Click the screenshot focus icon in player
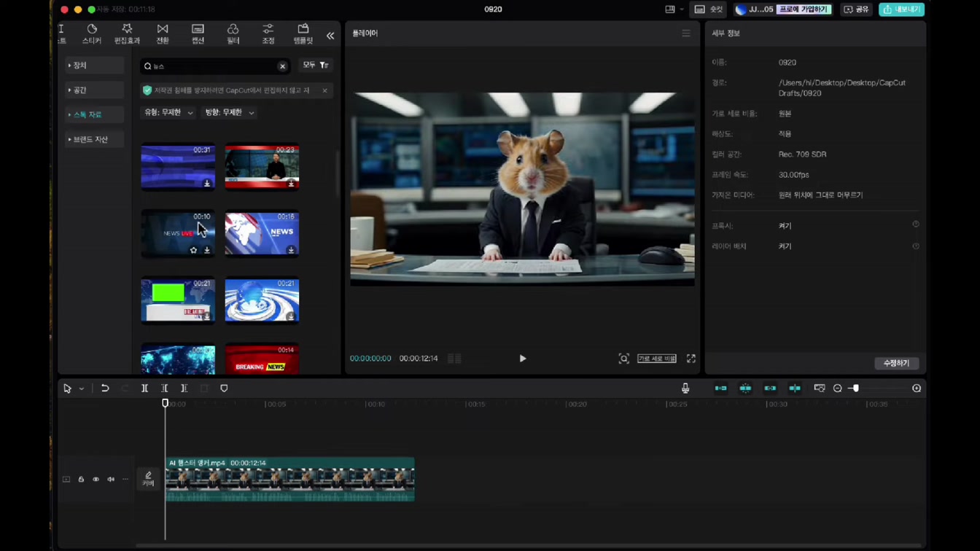Screen dimensions: 980x551 (624, 359)
